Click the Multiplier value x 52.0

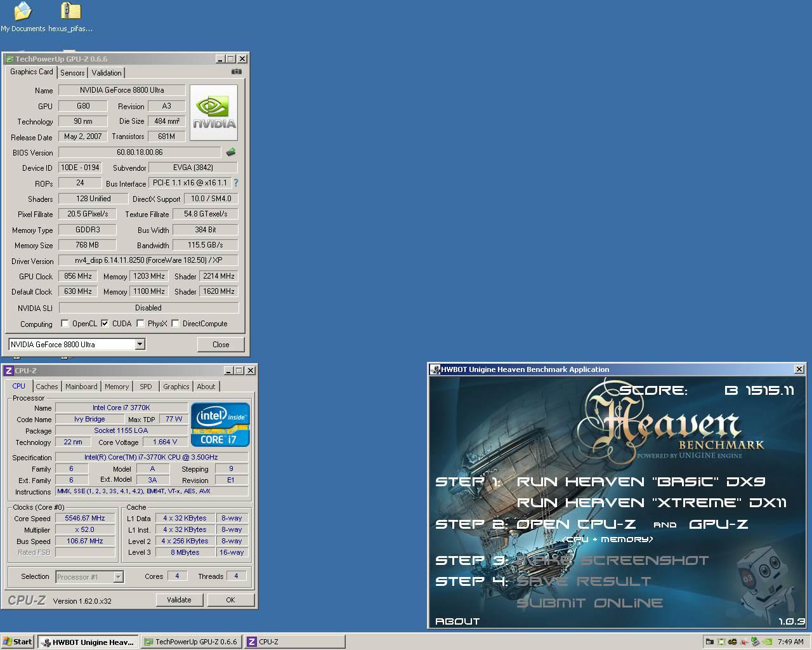85,529
